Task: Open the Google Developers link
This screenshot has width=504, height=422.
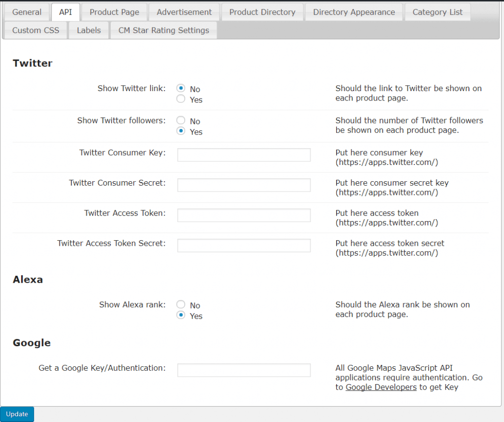Action: pos(381,387)
